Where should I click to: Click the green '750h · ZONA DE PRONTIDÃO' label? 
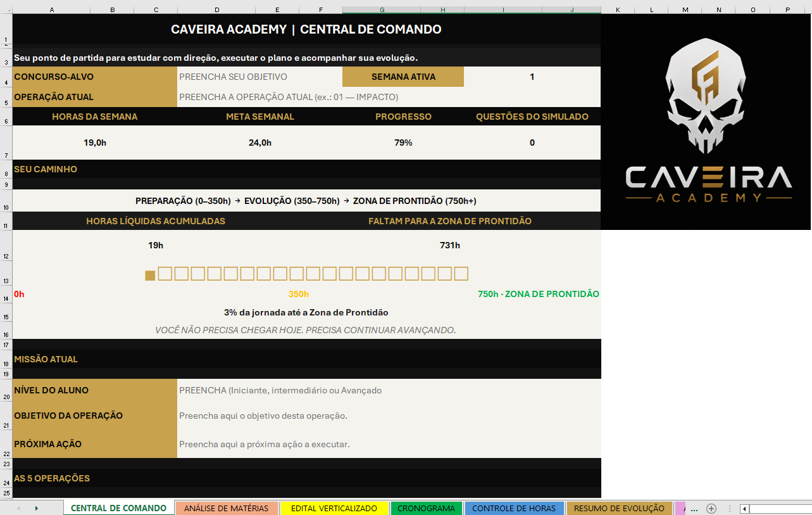(539, 294)
